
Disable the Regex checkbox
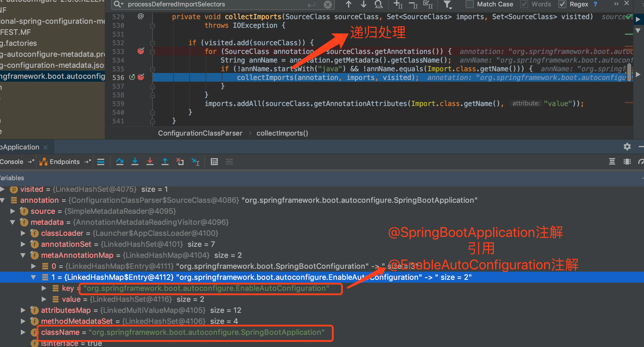(x=562, y=4)
